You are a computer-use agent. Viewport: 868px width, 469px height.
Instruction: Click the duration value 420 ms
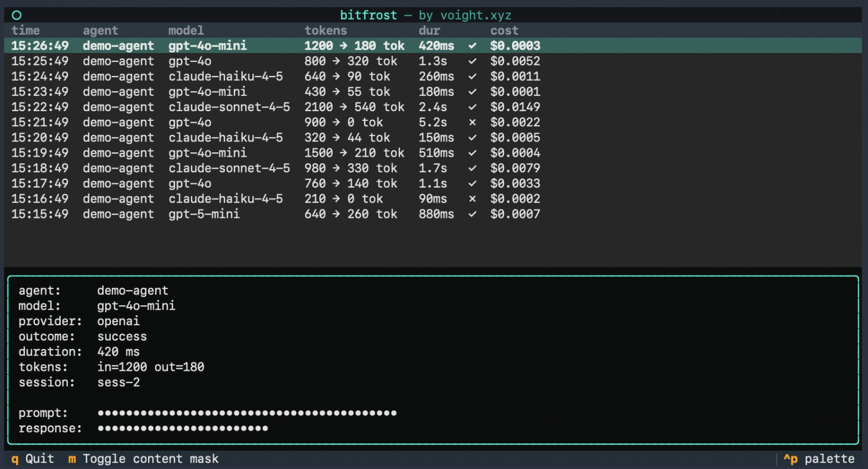118,352
